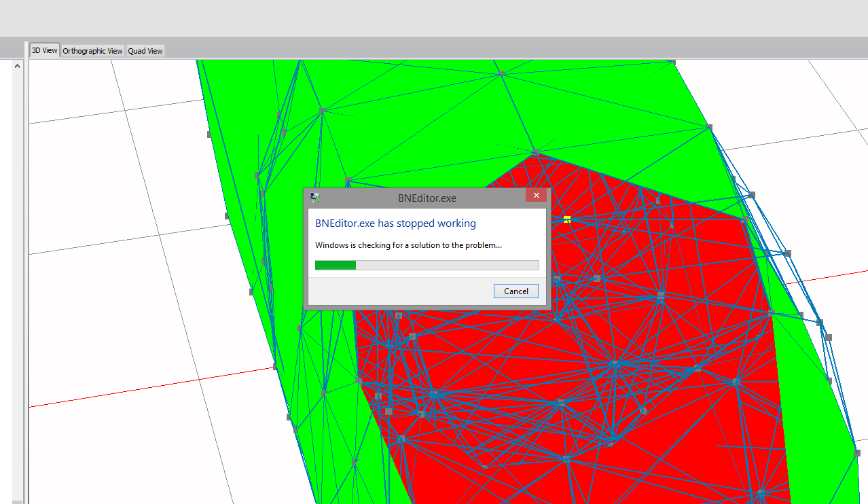The height and width of the screenshot is (504, 868).
Task: Open the Orthographic View tab
Action: pyautogui.click(x=92, y=51)
